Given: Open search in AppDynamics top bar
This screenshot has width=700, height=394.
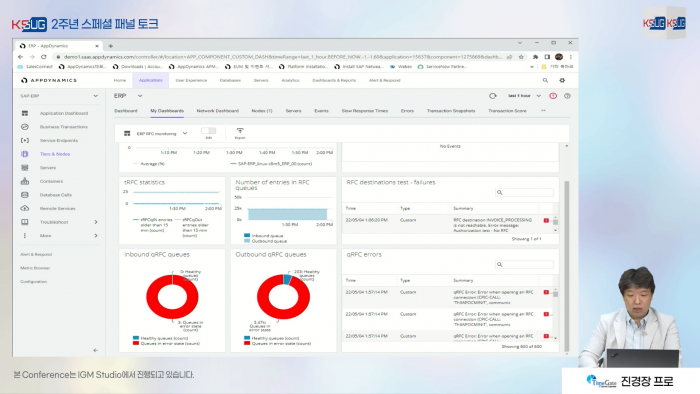Looking at the screenshot, I should [x=545, y=80].
